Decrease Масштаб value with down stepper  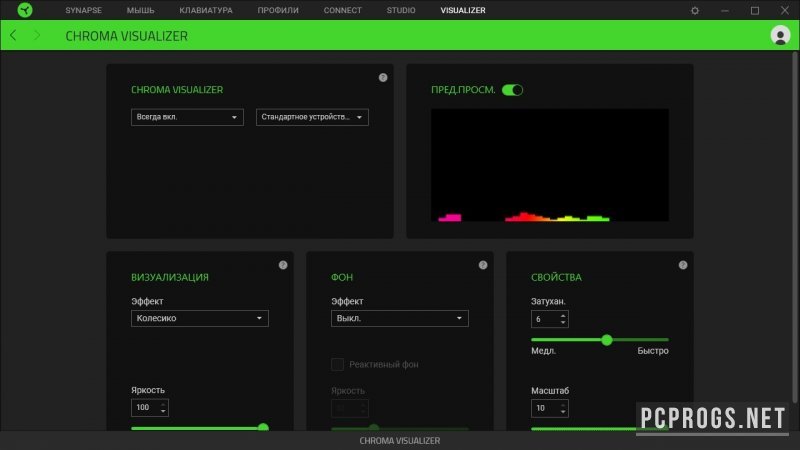(563, 412)
